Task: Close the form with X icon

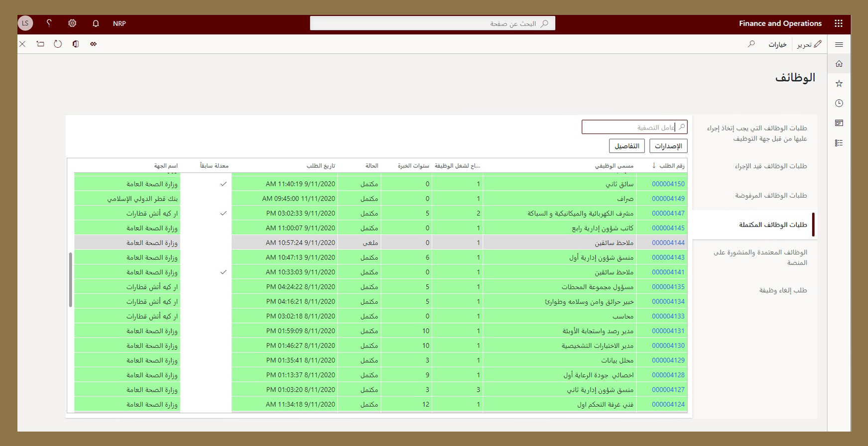Action: [22, 44]
